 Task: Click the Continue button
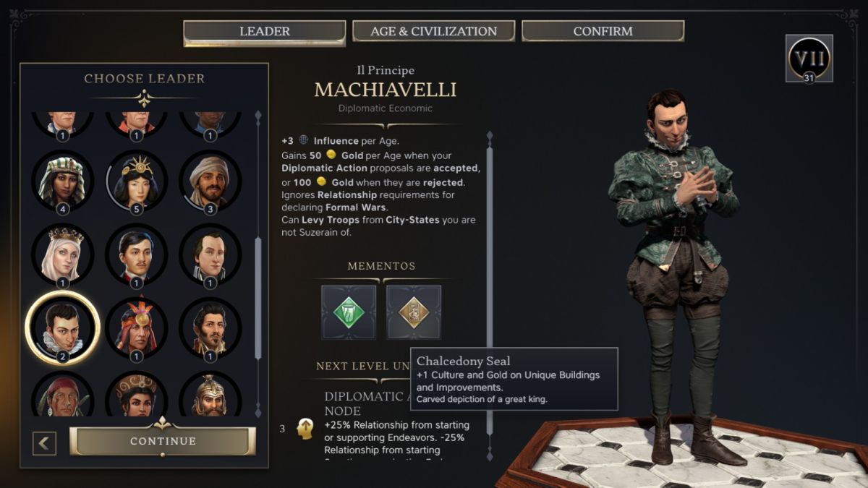[163, 441]
